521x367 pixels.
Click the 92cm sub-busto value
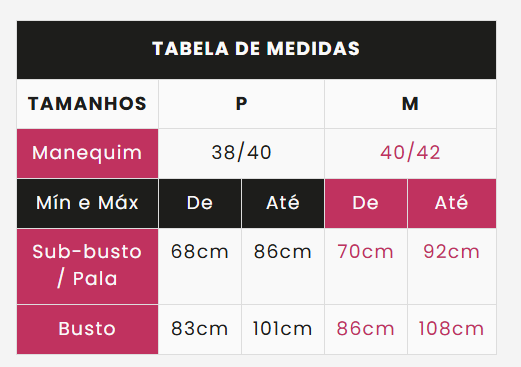click(x=452, y=252)
